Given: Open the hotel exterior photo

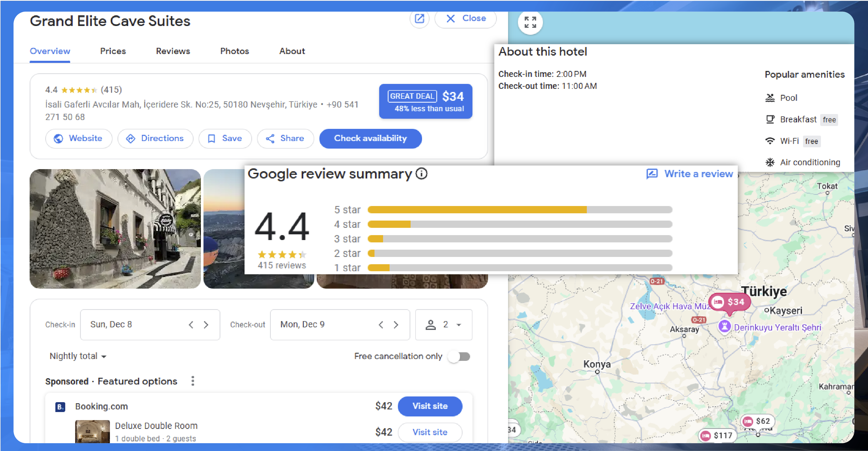Looking at the screenshot, I should [x=115, y=229].
